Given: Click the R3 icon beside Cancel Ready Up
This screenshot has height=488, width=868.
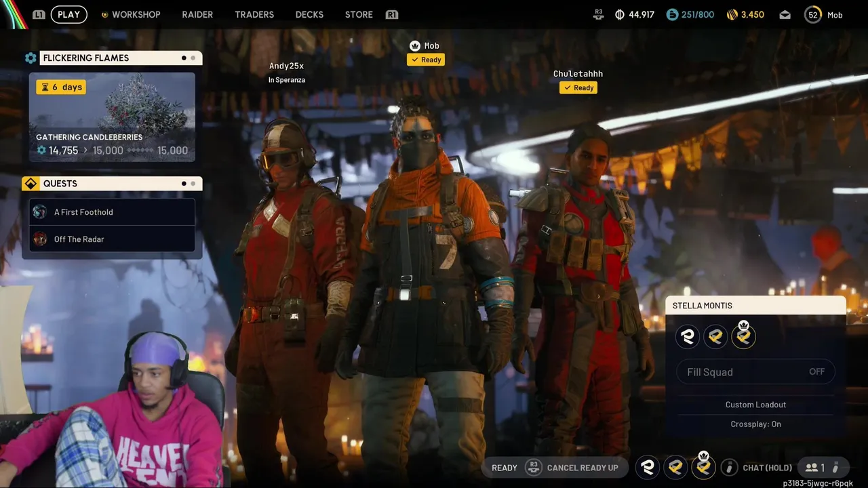Looking at the screenshot, I should pyautogui.click(x=534, y=467).
